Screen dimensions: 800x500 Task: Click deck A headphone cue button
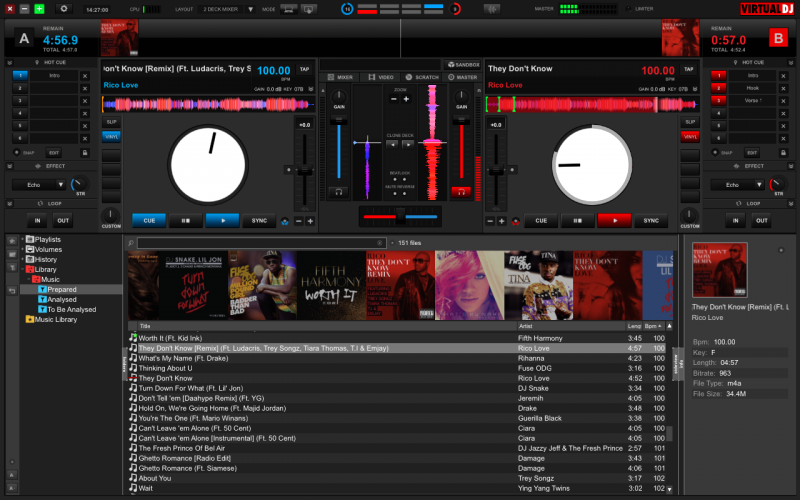click(338, 192)
